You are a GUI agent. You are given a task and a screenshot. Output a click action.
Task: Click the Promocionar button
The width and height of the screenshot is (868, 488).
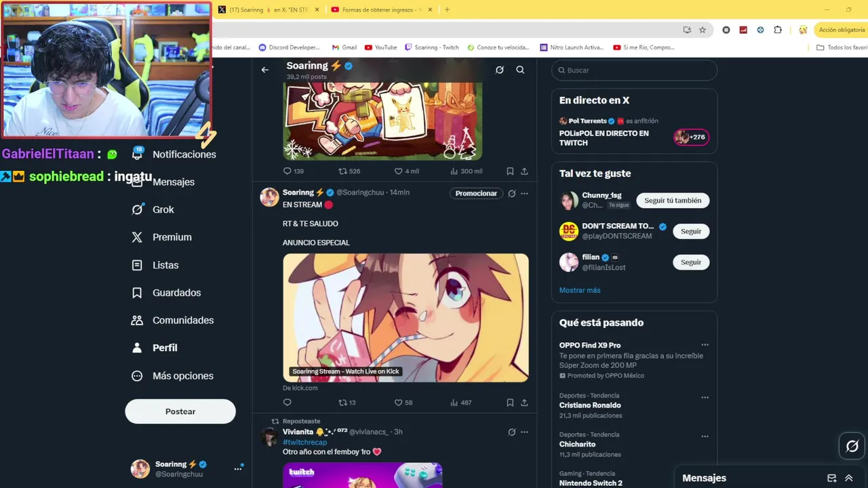point(476,193)
